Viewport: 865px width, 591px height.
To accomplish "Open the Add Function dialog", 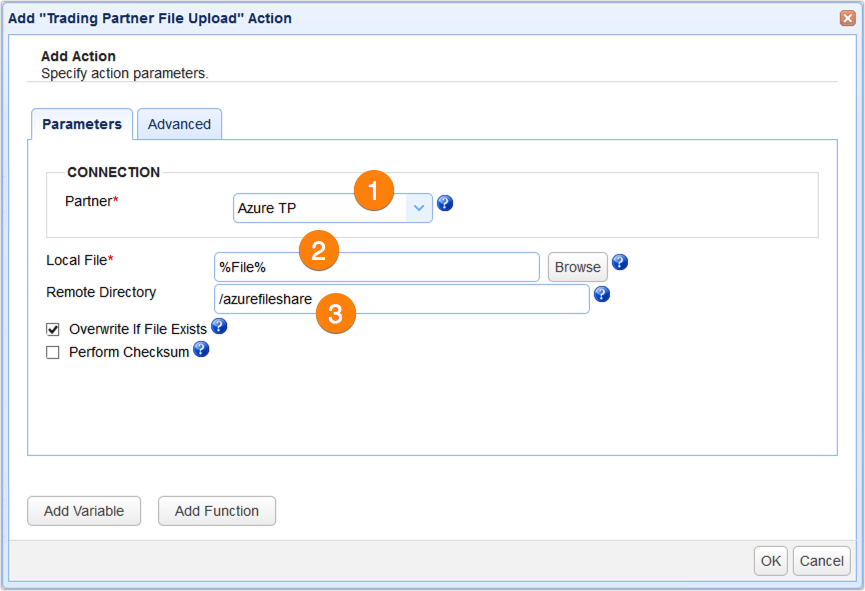I will click(216, 511).
